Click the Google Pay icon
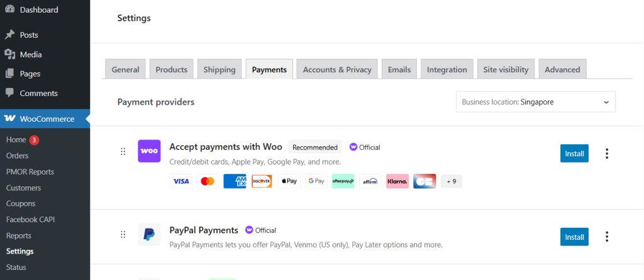This screenshot has width=644, height=280. pyautogui.click(x=316, y=181)
